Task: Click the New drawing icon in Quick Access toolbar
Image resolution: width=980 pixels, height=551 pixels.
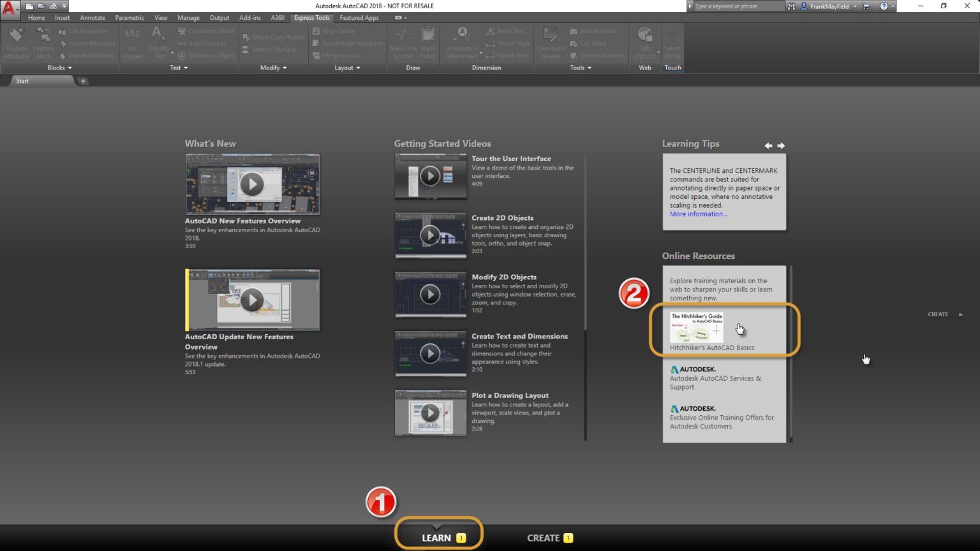Action: [29, 6]
